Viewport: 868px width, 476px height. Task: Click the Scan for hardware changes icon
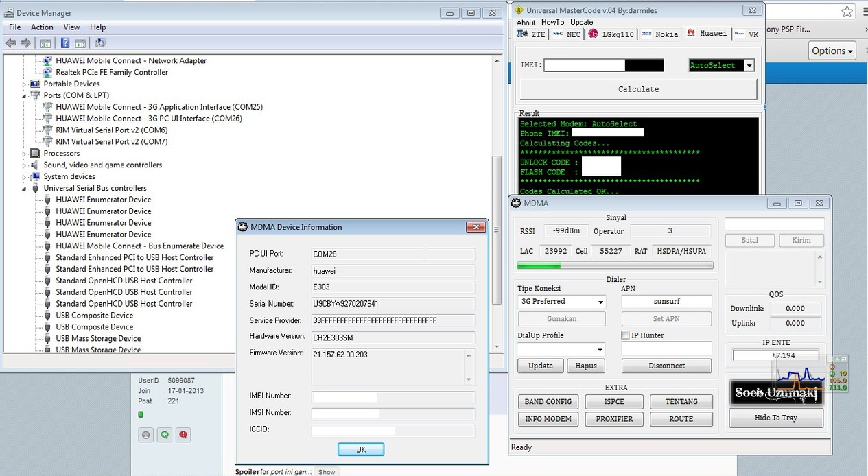pyautogui.click(x=100, y=43)
